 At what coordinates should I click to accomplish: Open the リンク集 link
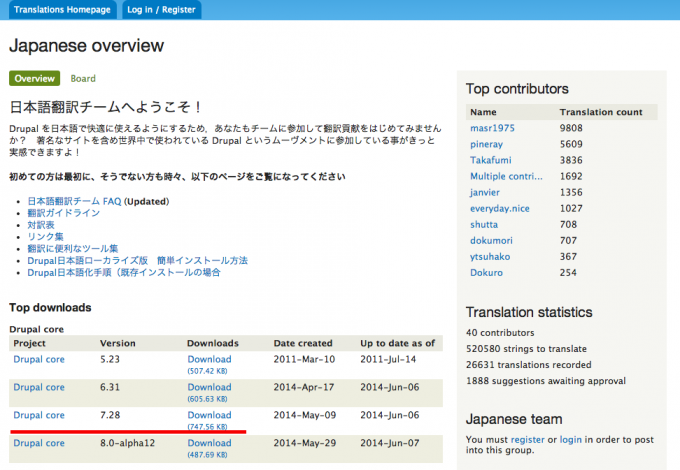click(46, 237)
